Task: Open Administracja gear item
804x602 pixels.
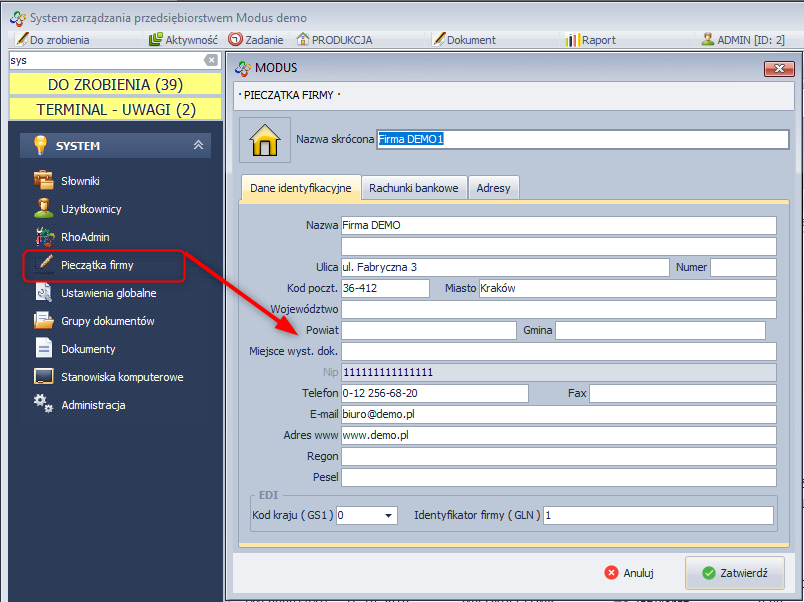Action: click(92, 405)
